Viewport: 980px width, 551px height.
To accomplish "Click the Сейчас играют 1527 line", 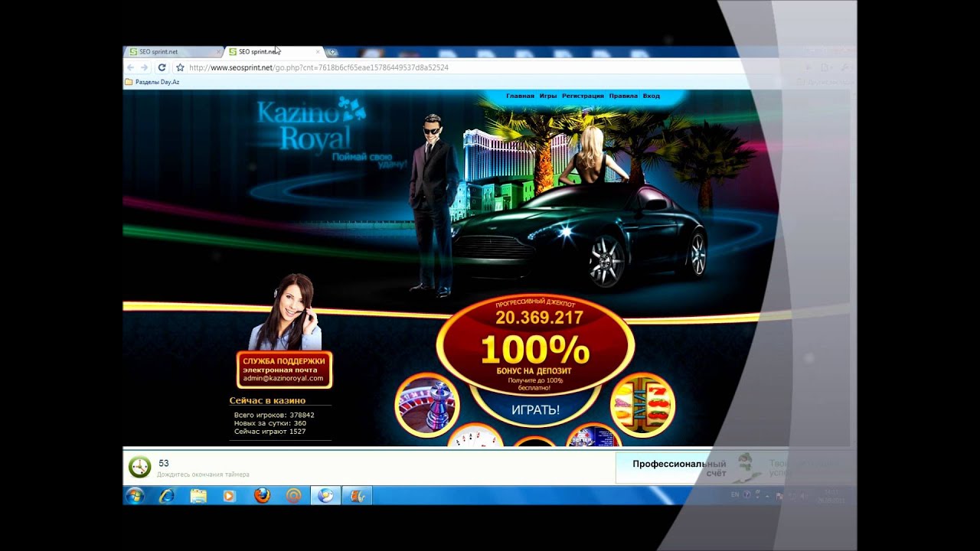I will [270, 432].
